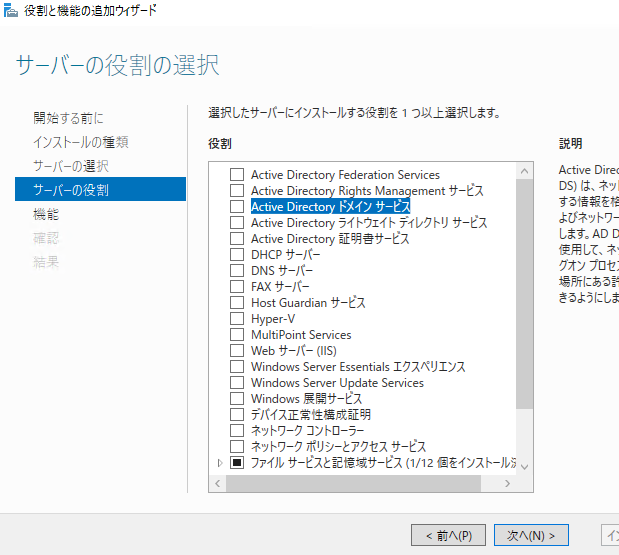
Task: Tick Active Directory 証明書サービス checkbox
Action: pyautogui.click(x=237, y=238)
